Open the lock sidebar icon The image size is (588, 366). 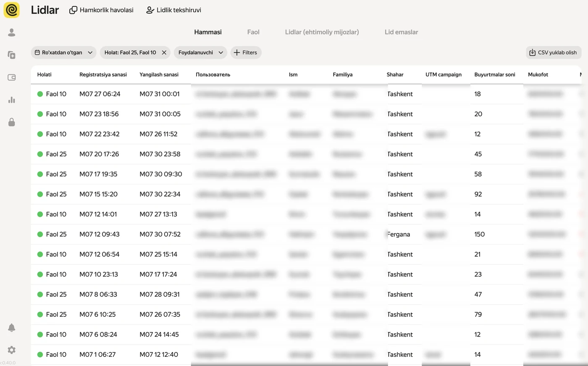pyautogui.click(x=12, y=122)
